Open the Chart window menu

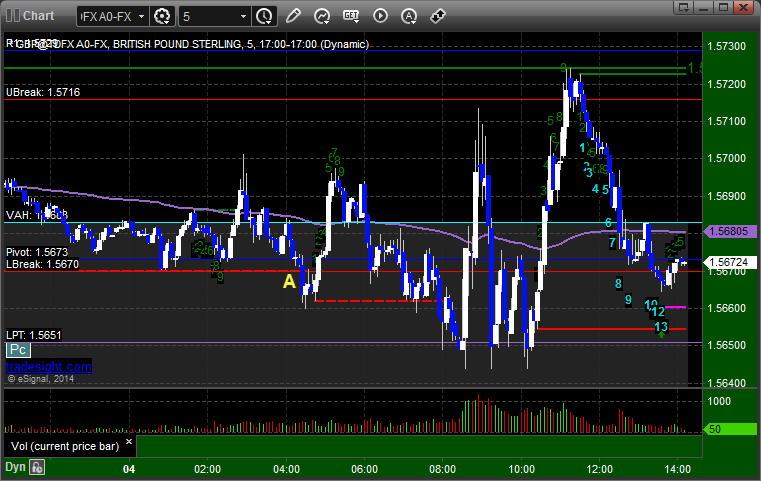coord(30,16)
